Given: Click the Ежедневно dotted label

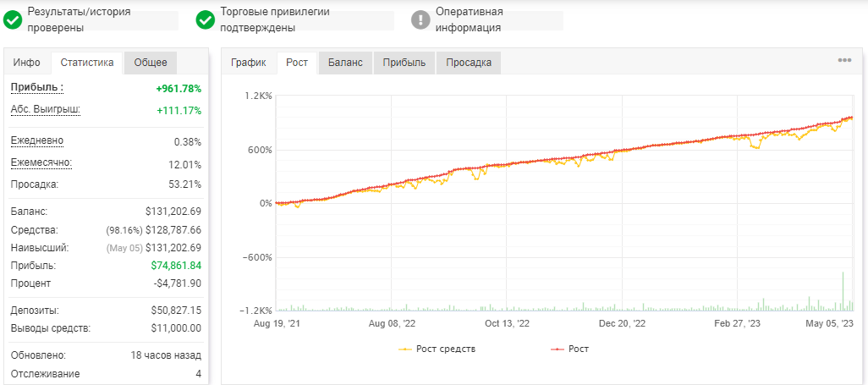Looking at the screenshot, I should (x=37, y=140).
